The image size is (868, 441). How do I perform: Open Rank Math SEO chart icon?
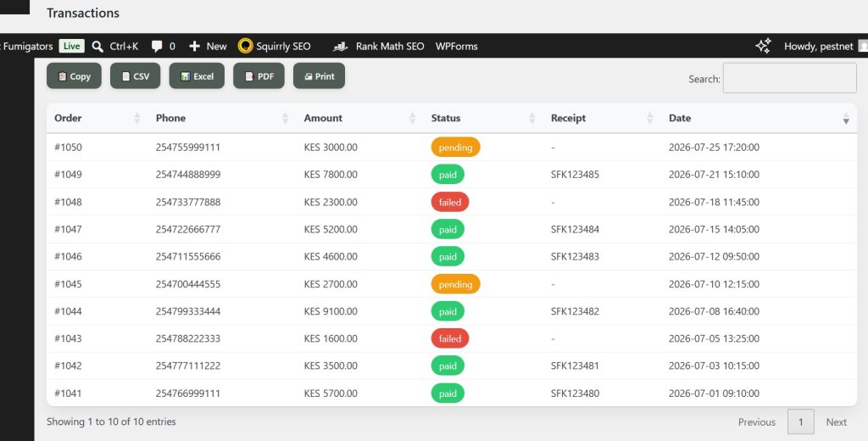pos(341,47)
